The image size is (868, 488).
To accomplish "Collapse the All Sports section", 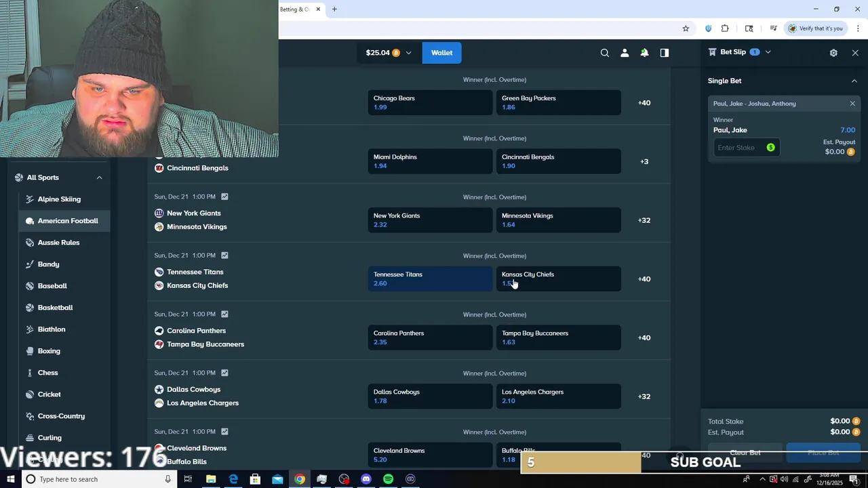I will [x=99, y=178].
